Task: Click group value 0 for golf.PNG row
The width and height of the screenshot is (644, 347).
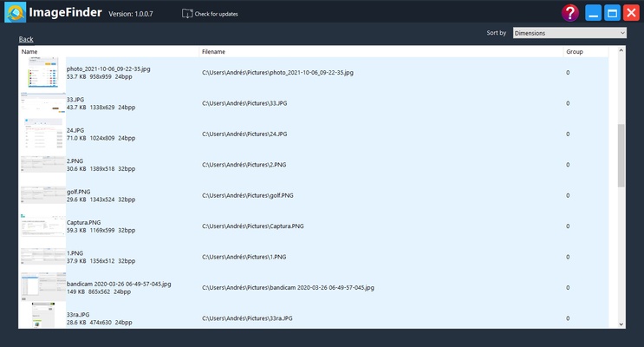Action: (568, 195)
